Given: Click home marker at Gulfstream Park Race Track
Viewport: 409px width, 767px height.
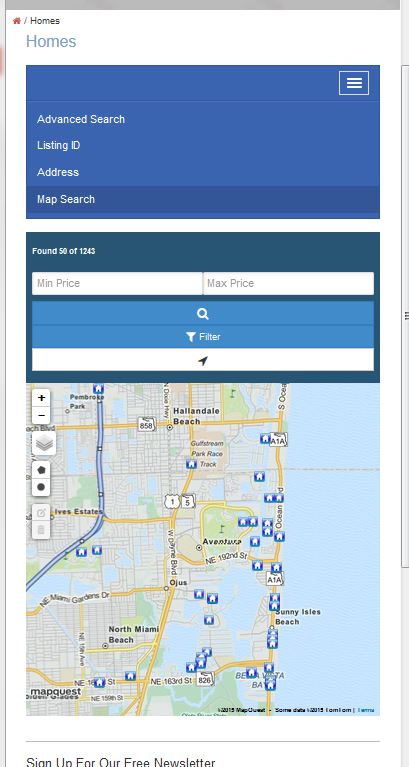Looking at the screenshot, I should click(191, 464).
